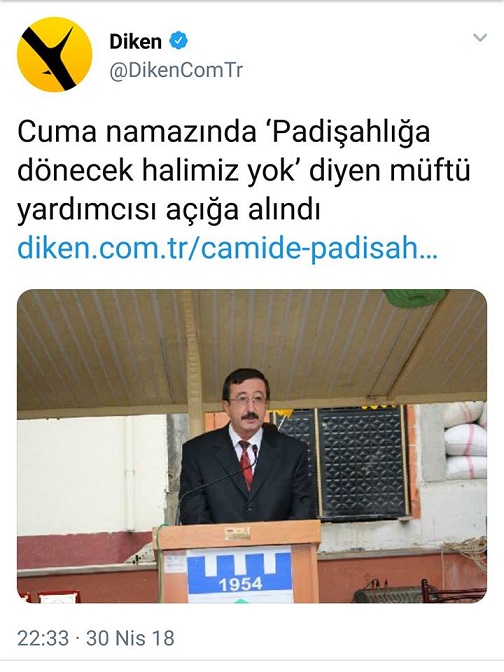Click the 30 Nis 18 date
Viewport: 504px width, 672px height.
130,638
